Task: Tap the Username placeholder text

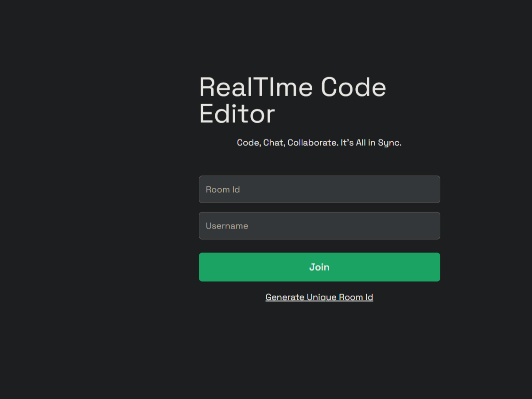Action: click(227, 225)
